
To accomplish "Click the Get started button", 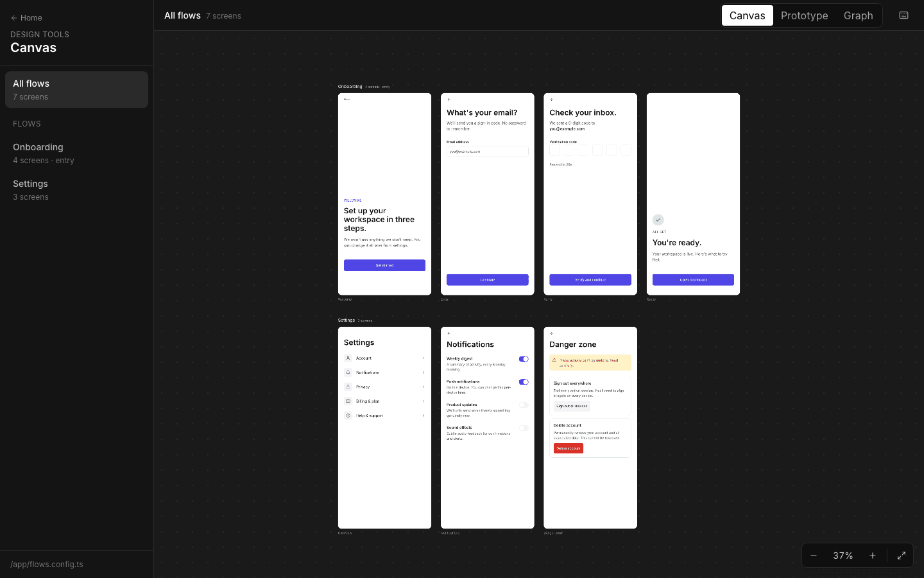I will coord(384,265).
